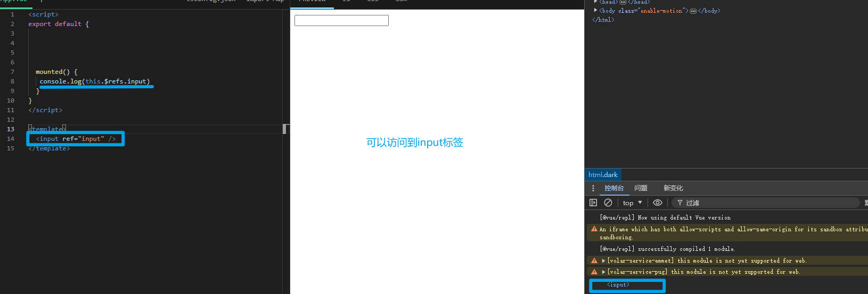Click the closing </template> tag in the editor
The height and width of the screenshot is (294, 868).
click(49, 148)
